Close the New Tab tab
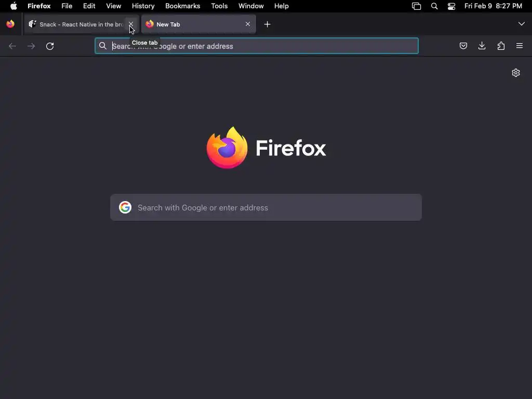532x399 pixels. coord(248,24)
